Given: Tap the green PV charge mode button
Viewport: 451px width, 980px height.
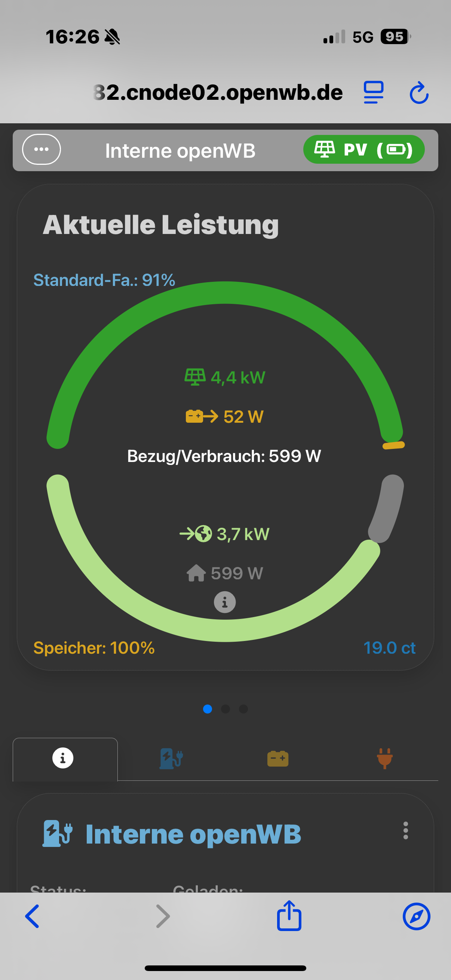Looking at the screenshot, I should click(363, 150).
